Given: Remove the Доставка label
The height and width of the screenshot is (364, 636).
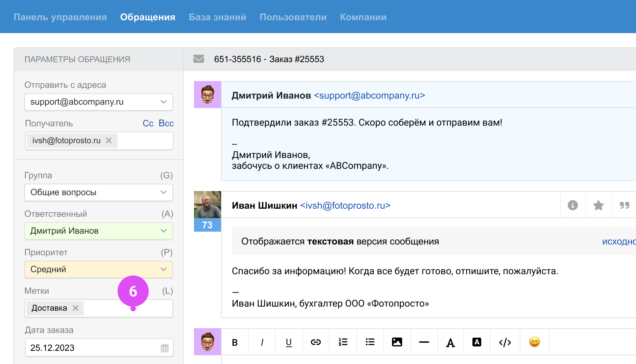Looking at the screenshot, I should [76, 308].
